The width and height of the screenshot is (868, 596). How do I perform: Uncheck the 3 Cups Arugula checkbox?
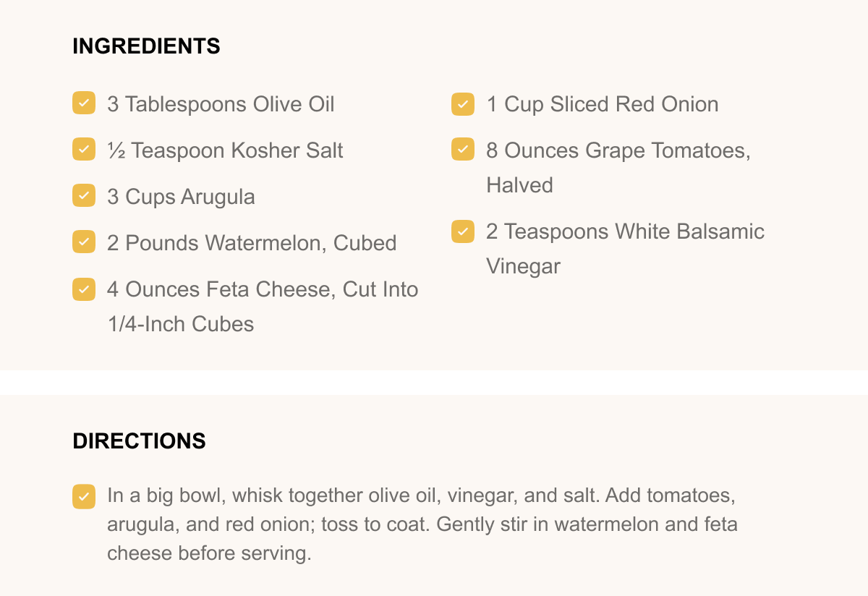point(84,196)
